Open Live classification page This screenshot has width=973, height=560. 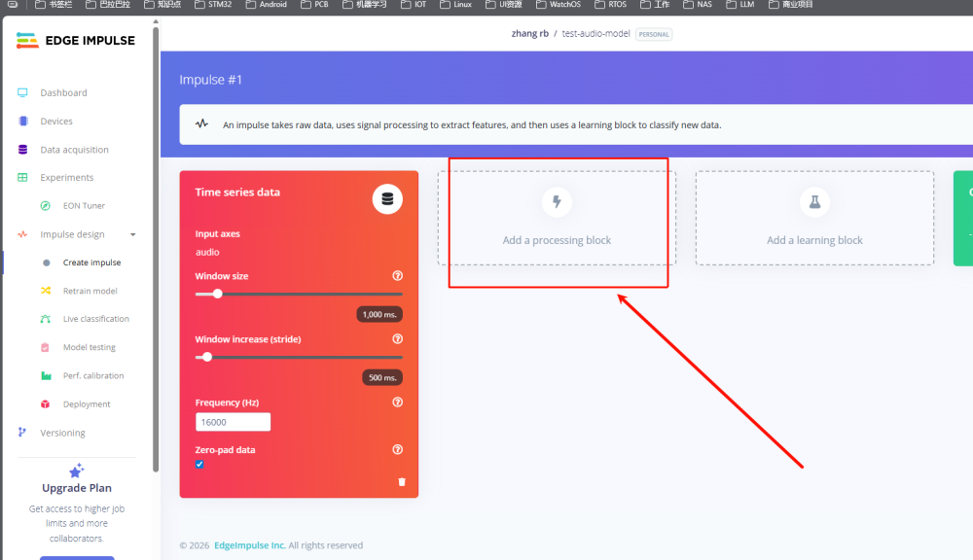coord(95,319)
